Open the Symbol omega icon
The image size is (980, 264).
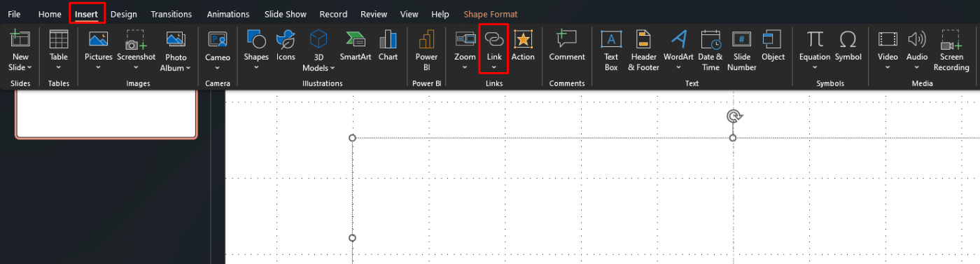[848, 39]
